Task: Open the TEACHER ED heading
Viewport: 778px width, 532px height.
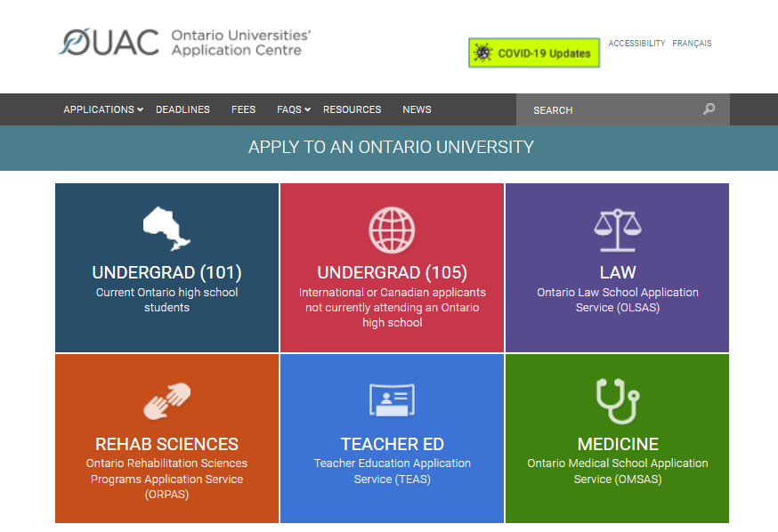Action: [392, 444]
